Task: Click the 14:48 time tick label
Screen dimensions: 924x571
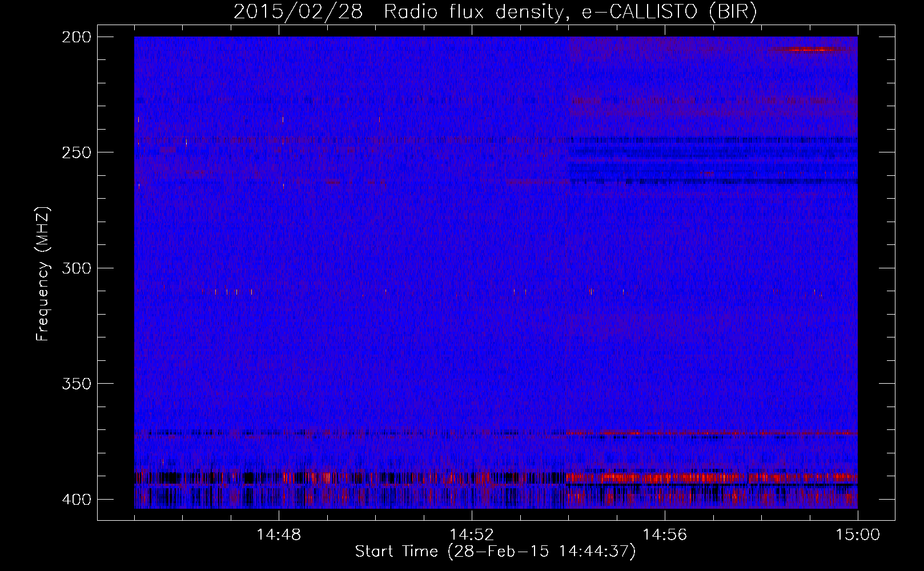Action: point(279,534)
